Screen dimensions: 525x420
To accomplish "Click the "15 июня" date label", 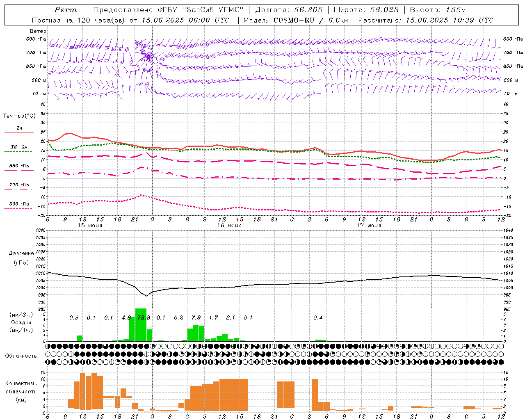I will 90,226.
